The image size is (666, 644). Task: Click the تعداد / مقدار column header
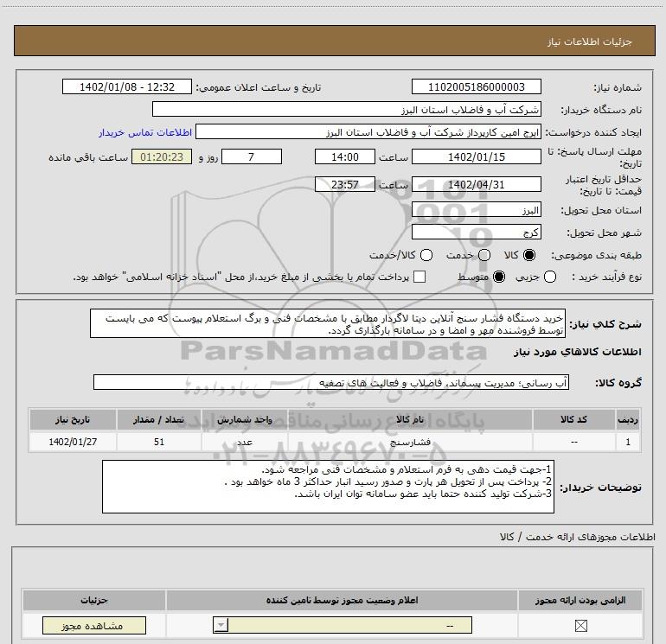click(x=159, y=419)
